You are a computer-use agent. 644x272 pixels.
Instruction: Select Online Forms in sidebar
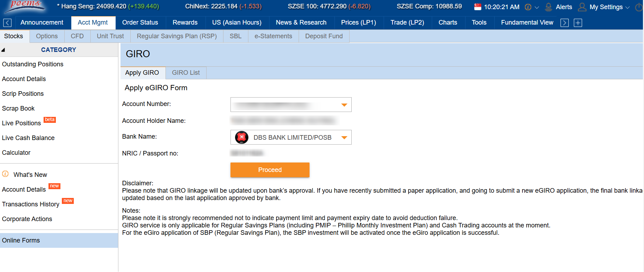(59, 240)
